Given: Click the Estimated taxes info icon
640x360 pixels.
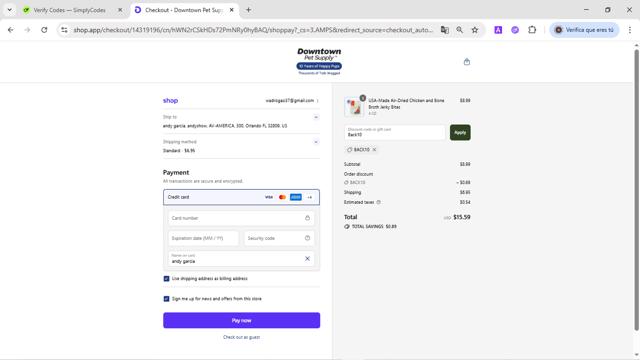Looking at the screenshot, I should pos(378,202).
